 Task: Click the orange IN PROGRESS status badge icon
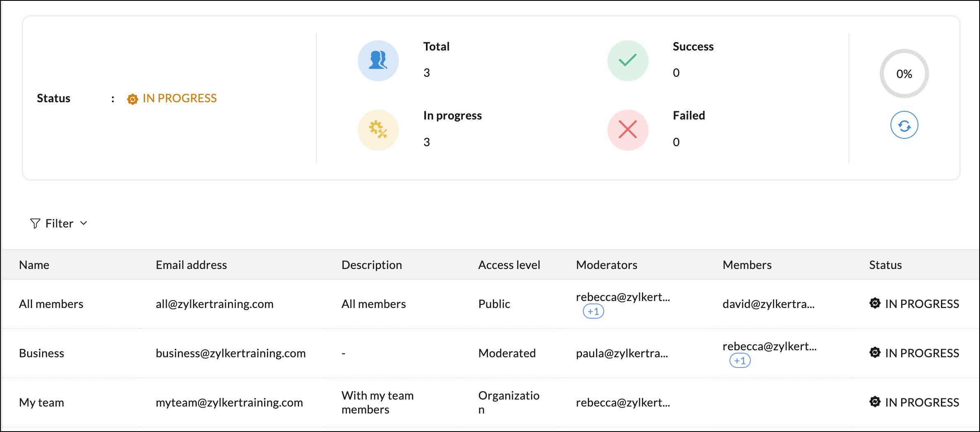[x=132, y=99]
